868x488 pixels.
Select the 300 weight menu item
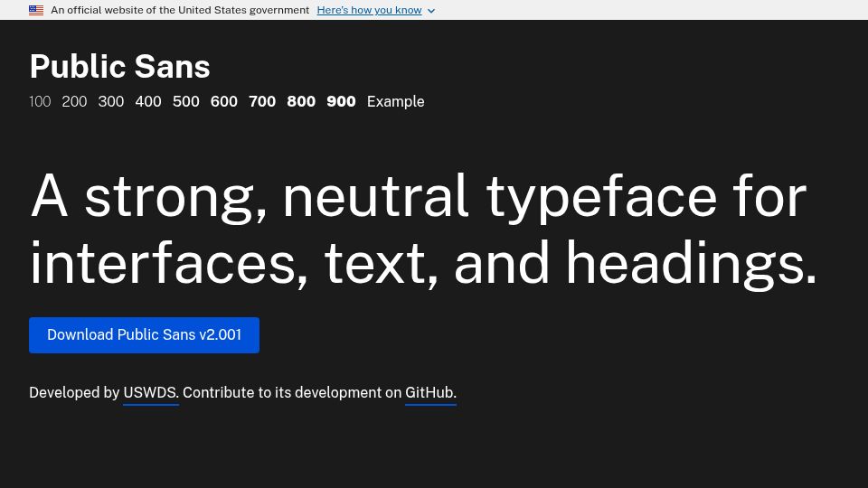110,101
